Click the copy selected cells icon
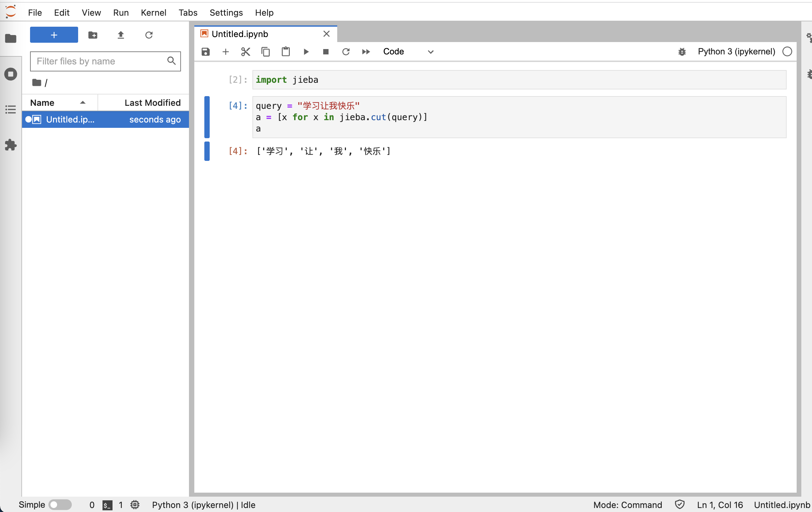Screen dimensions: 812x512 tap(265, 51)
